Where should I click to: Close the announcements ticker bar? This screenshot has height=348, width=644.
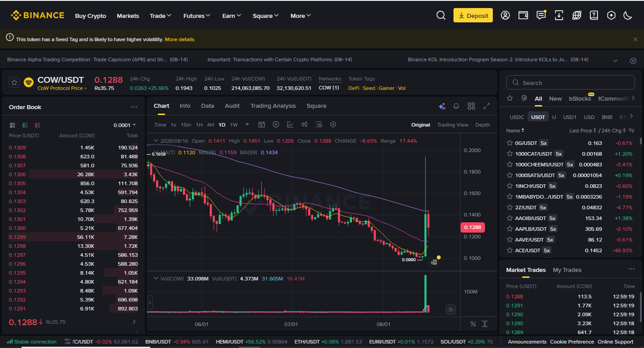point(633,60)
